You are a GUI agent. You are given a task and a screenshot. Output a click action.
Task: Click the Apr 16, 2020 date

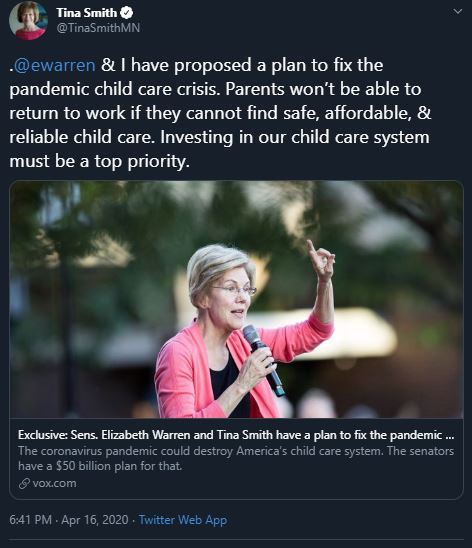point(95,520)
